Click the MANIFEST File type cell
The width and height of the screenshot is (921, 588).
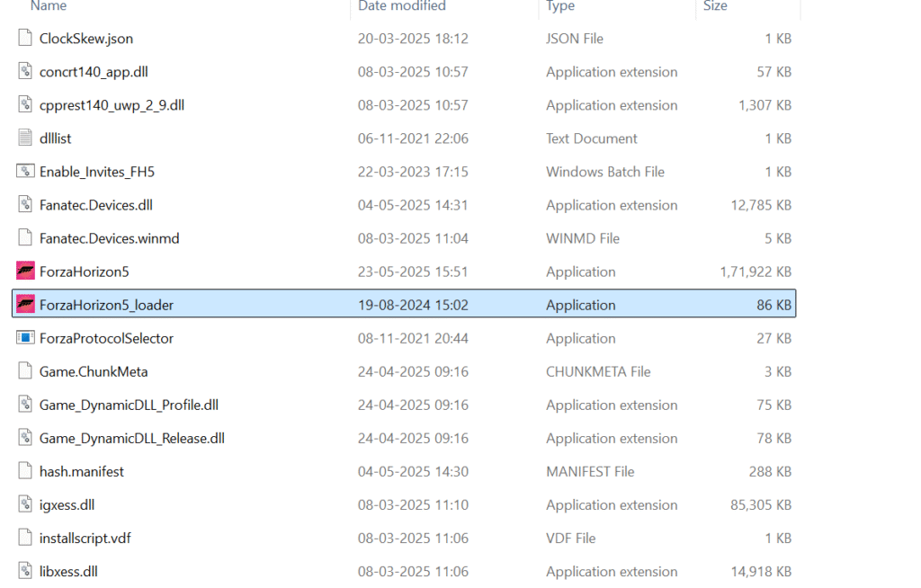coord(590,472)
